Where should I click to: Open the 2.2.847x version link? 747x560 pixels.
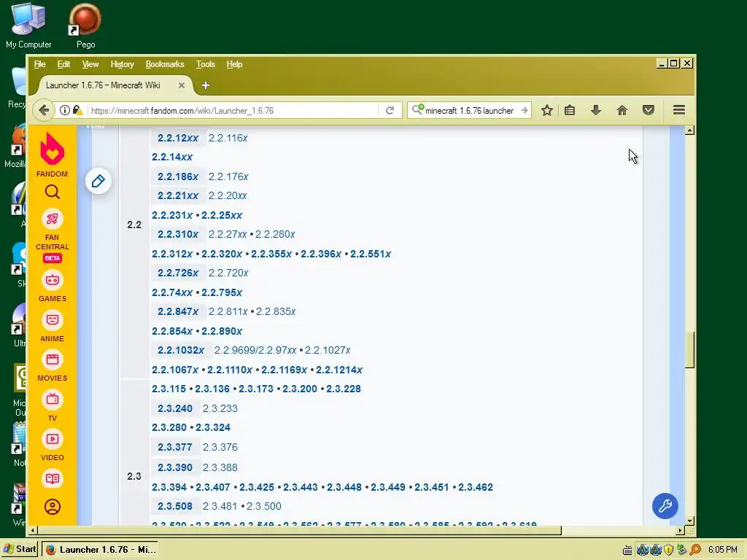[x=178, y=311]
